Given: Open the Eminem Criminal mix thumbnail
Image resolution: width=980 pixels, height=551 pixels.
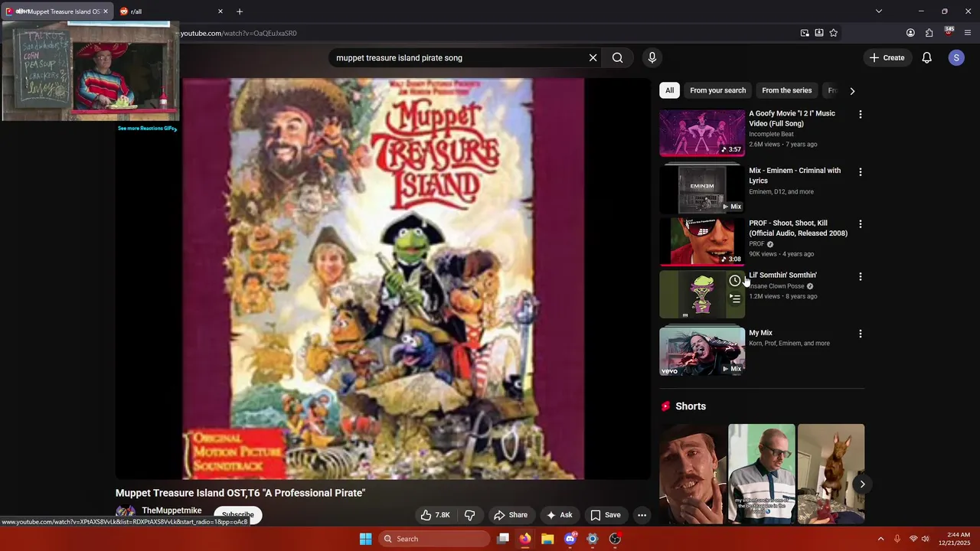Looking at the screenshot, I should [702, 190].
